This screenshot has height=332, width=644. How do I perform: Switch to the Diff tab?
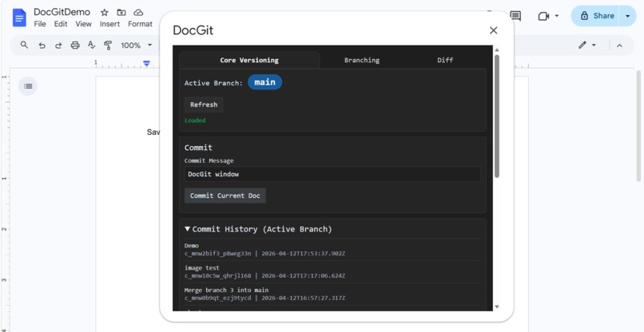445,60
